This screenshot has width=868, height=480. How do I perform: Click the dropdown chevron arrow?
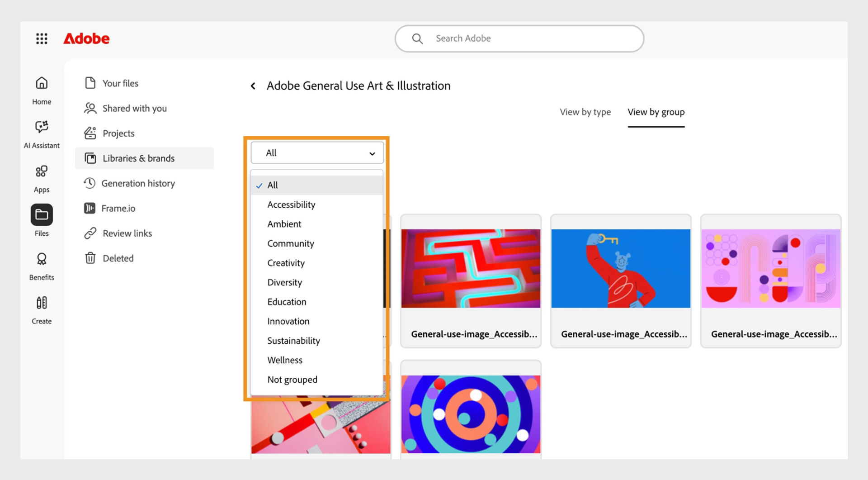point(372,153)
